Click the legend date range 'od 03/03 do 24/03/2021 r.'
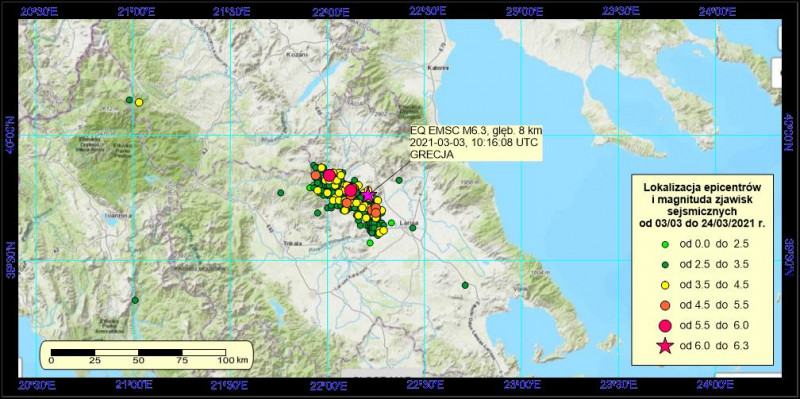800x399 pixels. (x=703, y=223)
